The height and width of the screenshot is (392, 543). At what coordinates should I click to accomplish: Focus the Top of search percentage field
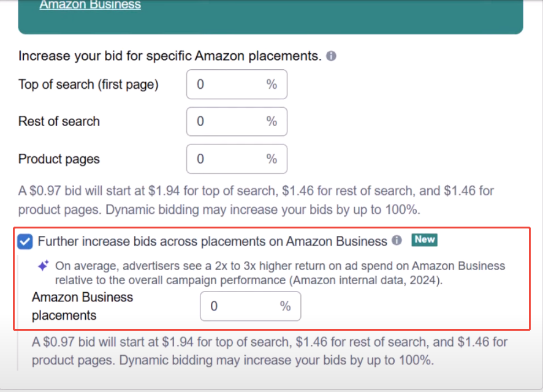[x=227, y=85]
